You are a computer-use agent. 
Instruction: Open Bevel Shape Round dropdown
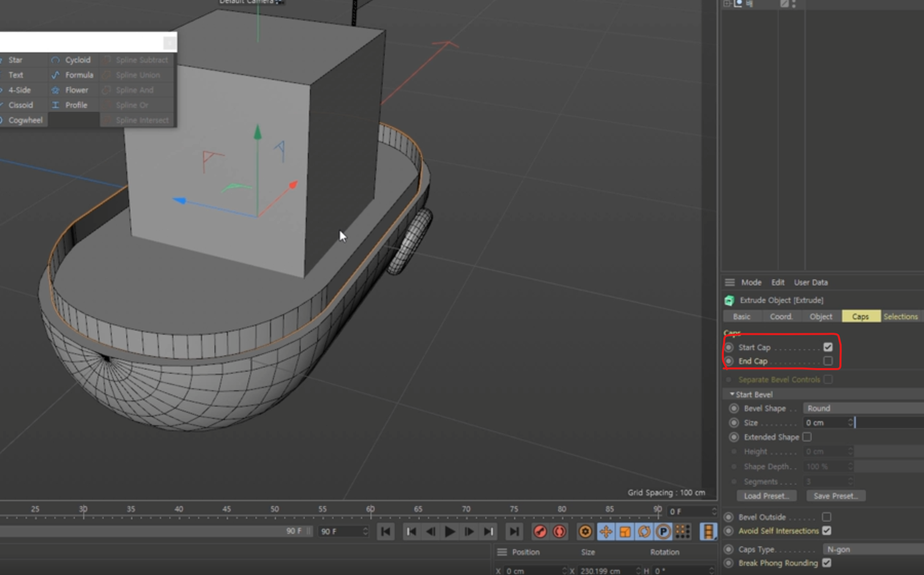(x=863, y=408)
